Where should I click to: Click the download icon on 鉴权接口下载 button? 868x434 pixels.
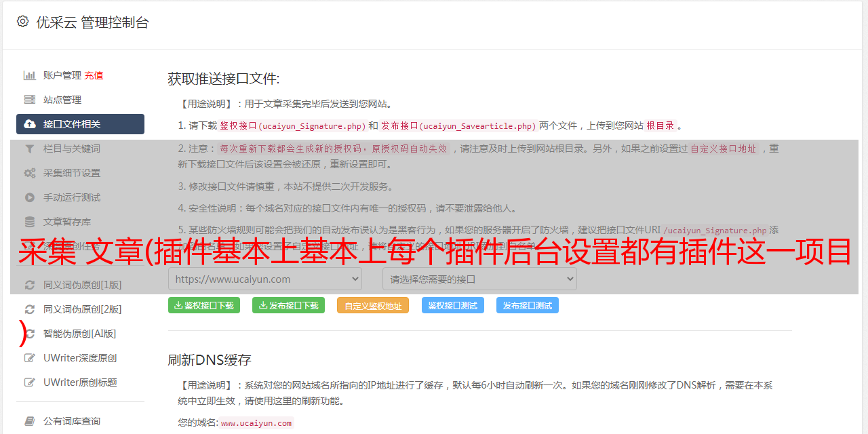coord(178,305)
